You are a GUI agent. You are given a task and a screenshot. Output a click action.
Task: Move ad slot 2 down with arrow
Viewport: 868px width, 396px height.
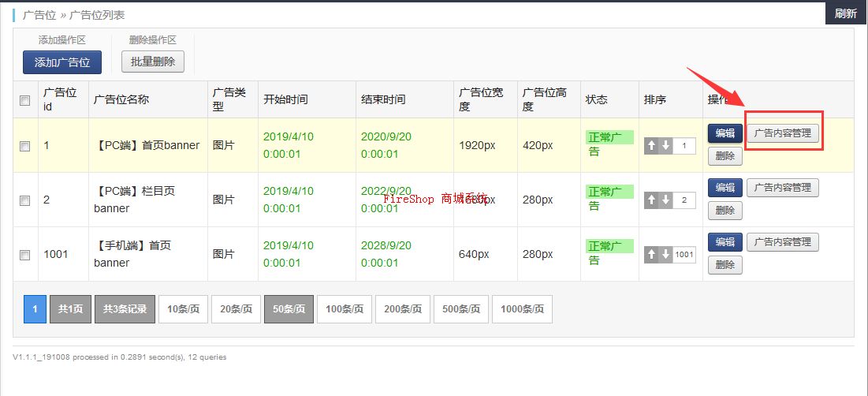(666, 200)
